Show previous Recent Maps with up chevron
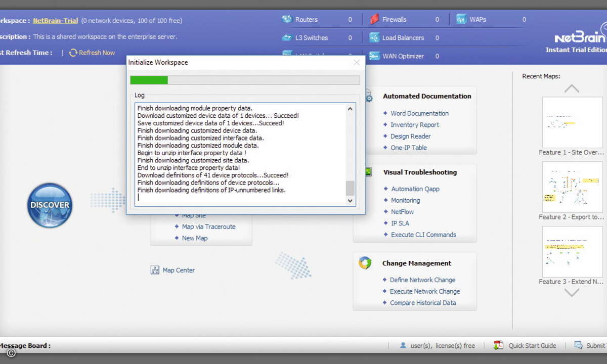Viewport: 607px width, 364px height. pos(572,88)
